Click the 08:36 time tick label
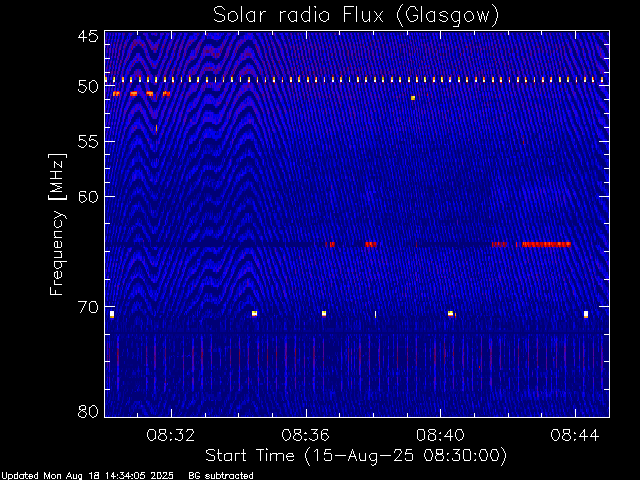Screen dimensions: 640x480 click(x=305, y=435)
